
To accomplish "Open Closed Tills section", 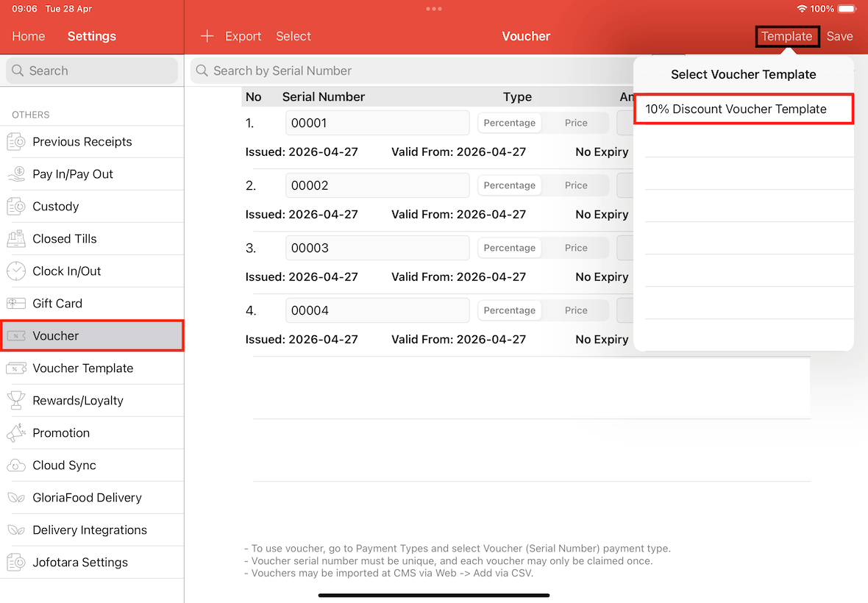I will (x=92, y=239).
